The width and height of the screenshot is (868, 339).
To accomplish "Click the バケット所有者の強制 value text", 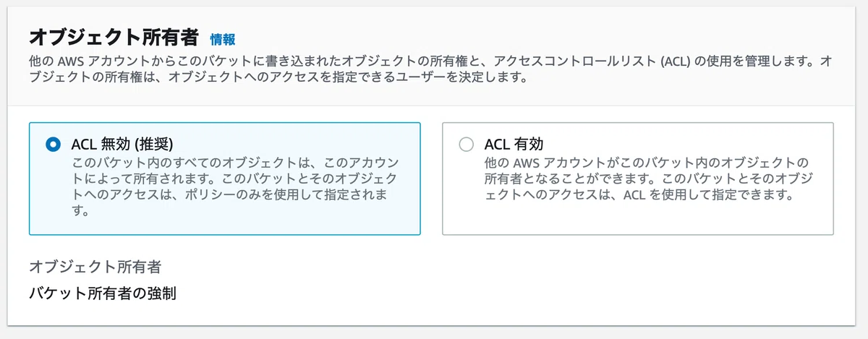I will 103,293.
